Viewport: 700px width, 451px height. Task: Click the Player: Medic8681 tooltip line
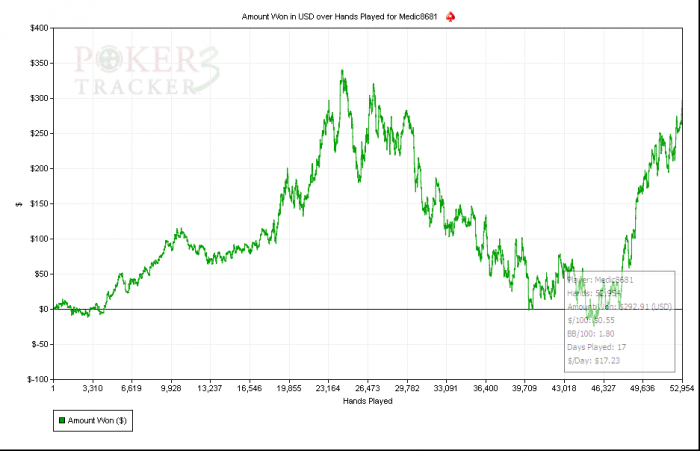coord(600,280)
